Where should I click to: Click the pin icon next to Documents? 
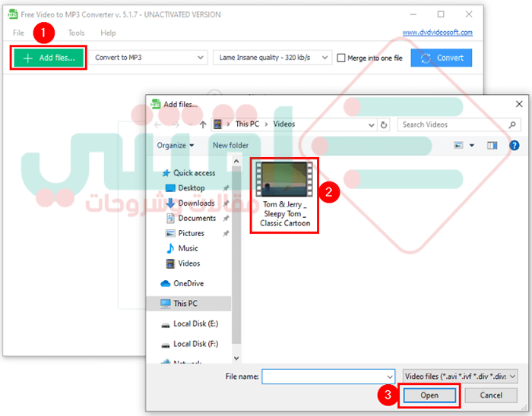click(226, 218)
